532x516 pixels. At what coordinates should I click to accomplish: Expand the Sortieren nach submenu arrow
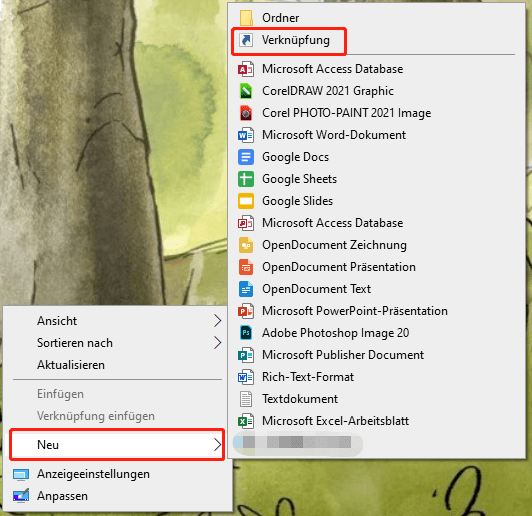218,343
